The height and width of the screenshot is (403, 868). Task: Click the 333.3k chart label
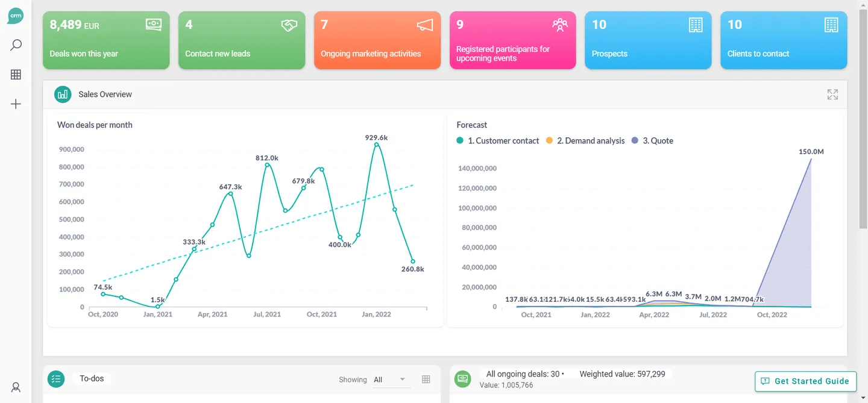pyautogui.click(x=194, y=242)
